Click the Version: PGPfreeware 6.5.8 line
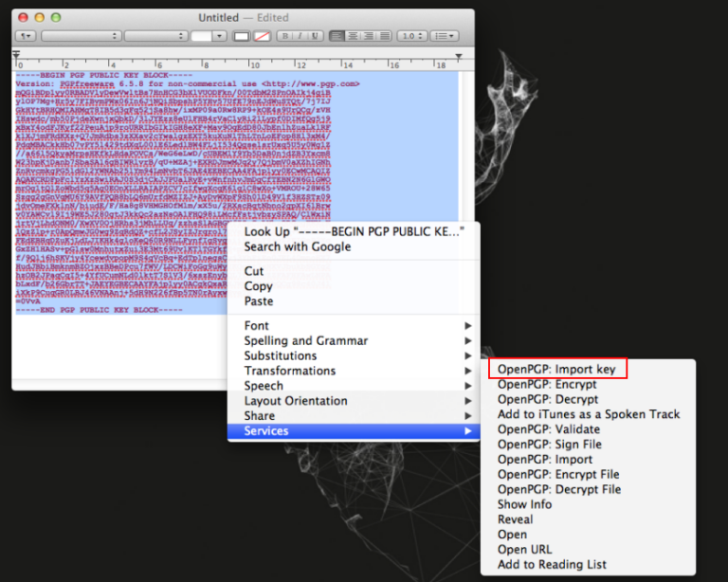The height and width of the screenshot is (582, 728). coord(188,84)
